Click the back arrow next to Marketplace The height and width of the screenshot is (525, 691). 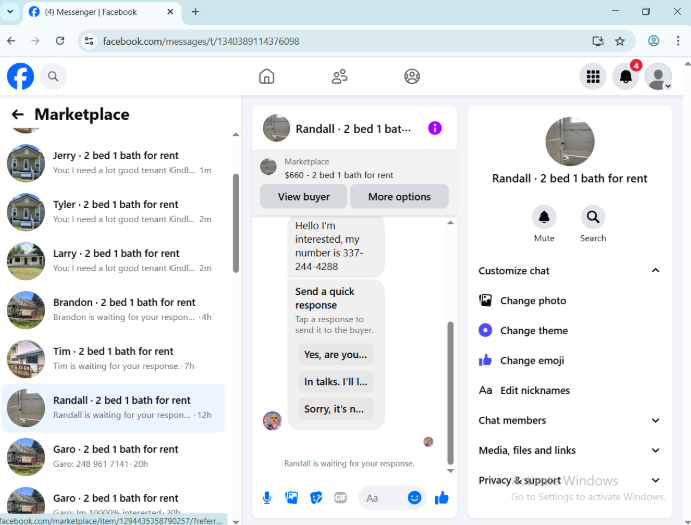18,115
